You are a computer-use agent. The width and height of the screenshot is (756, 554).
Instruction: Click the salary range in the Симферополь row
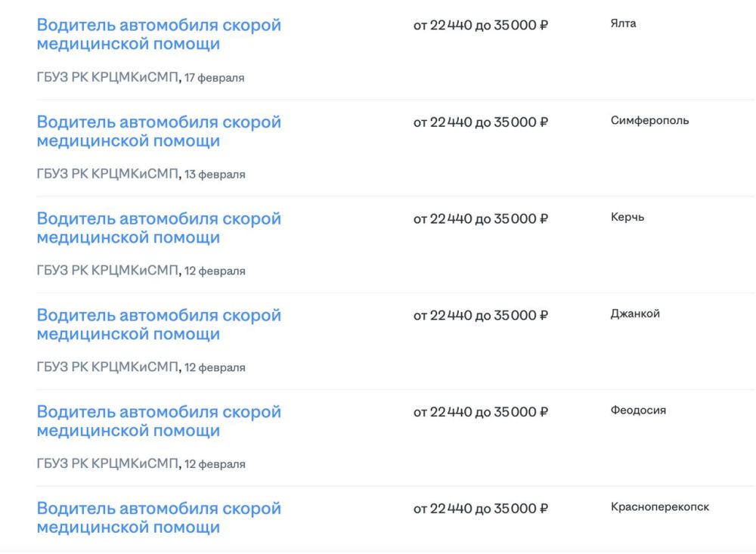(480, 122)
